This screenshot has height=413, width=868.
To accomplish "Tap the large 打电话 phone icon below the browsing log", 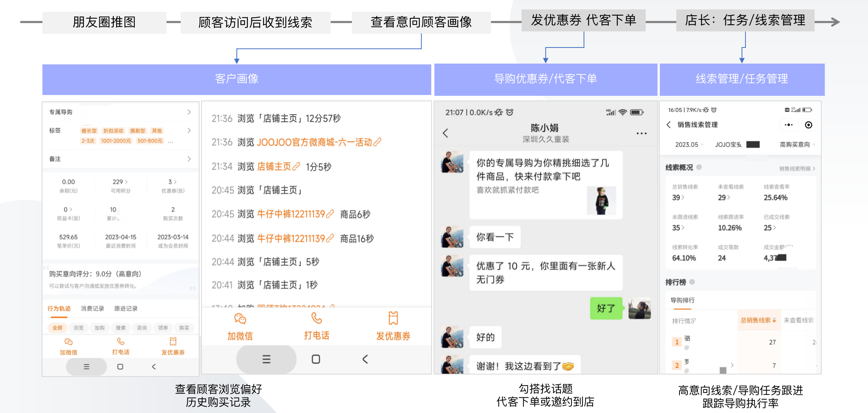I will [x=317, y=318].
